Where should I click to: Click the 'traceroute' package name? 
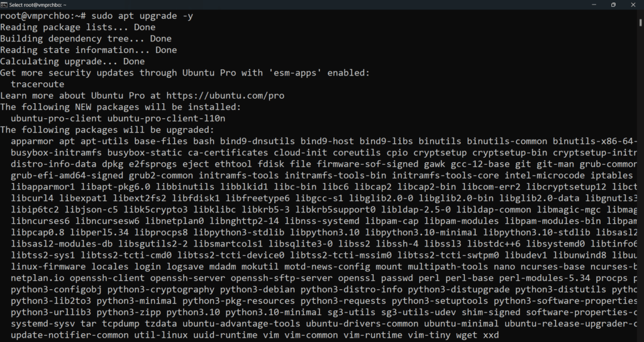(37, 84)
